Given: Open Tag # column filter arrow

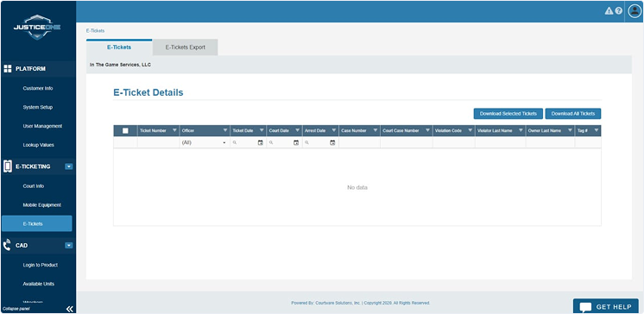Looking at the screenshot, I should (x=597, y=130).
